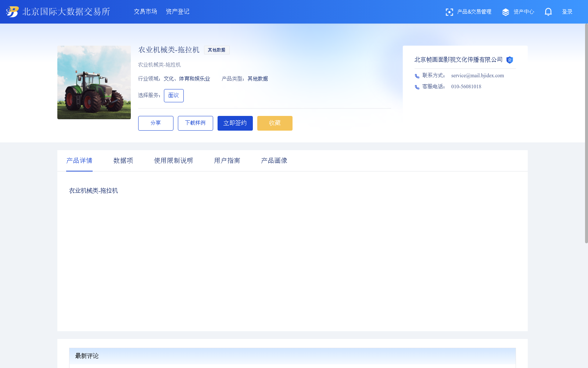
Task: Click the phone number 010-56081018
Action: click(x=466, y=87)
